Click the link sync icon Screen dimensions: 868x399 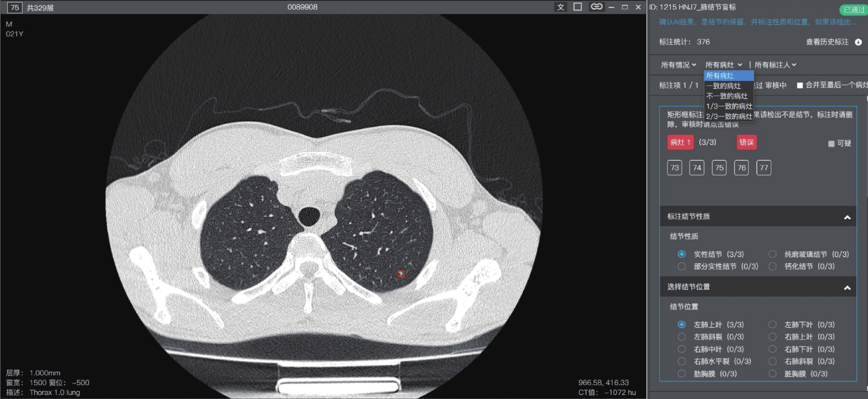click(596, 7)
